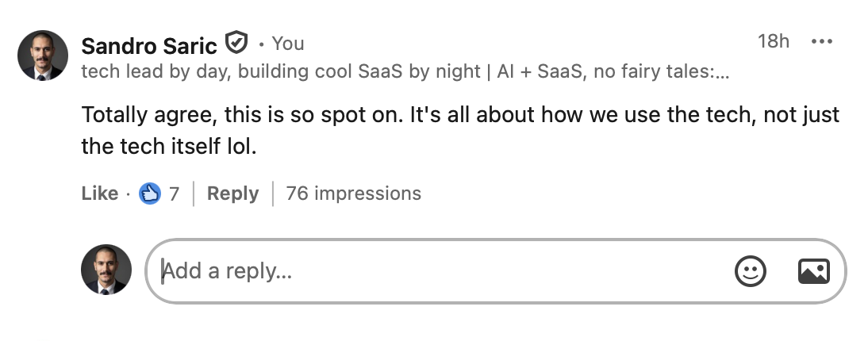
Task: Click the blue thumbs-up reaction icon
Action: pyautogui.click(x=150, y=193)
